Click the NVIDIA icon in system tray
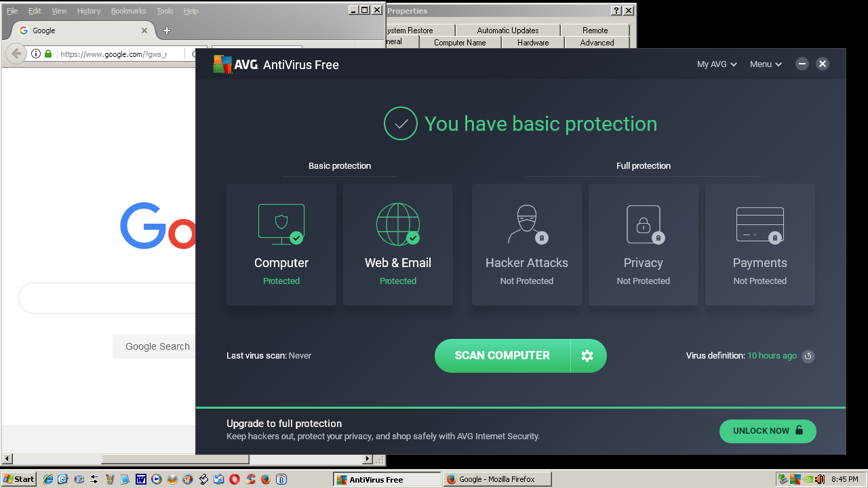Screen dimensions: 868x488 point(808,479)
